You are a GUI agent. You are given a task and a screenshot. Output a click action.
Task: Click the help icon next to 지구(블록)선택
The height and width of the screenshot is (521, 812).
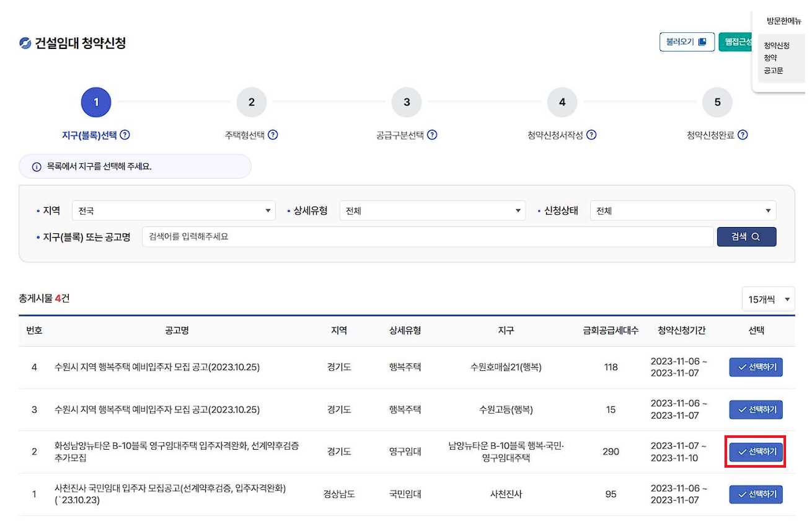coord(125,135)
